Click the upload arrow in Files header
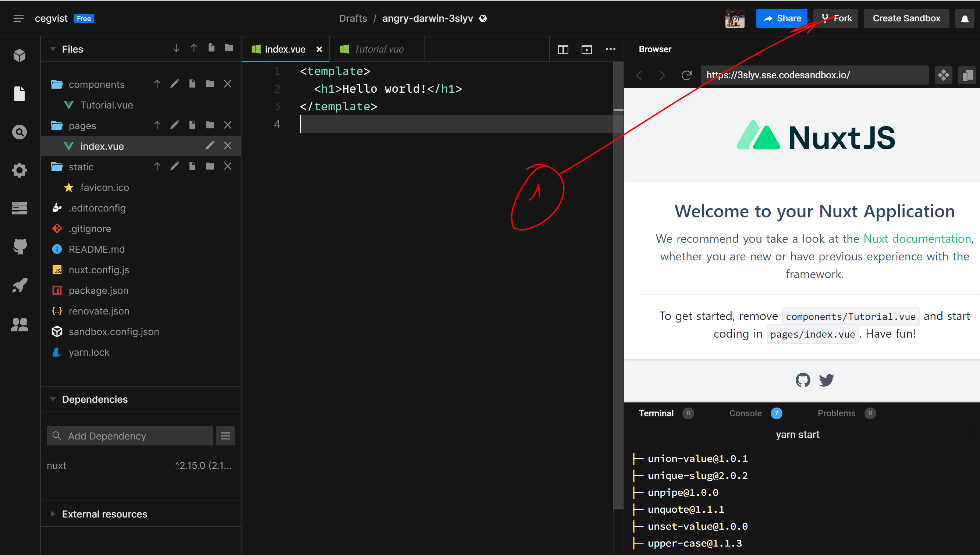 (193, 48)
